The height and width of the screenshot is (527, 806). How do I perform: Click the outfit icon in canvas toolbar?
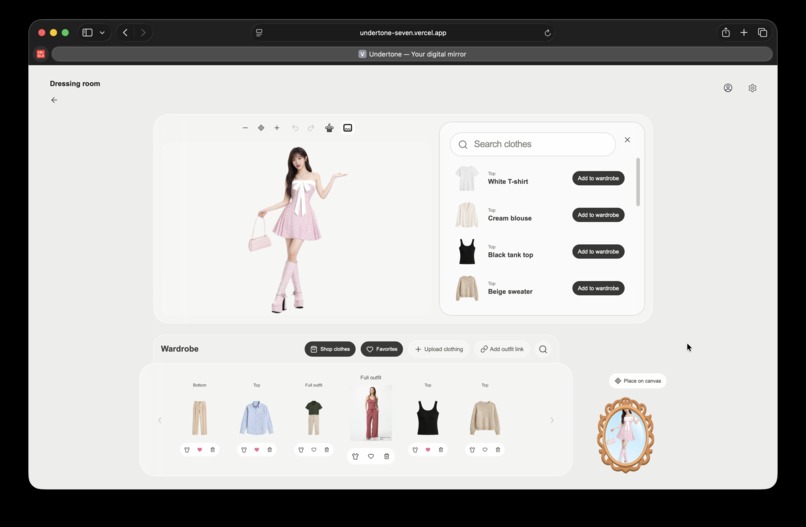click(x=329, y=128)
